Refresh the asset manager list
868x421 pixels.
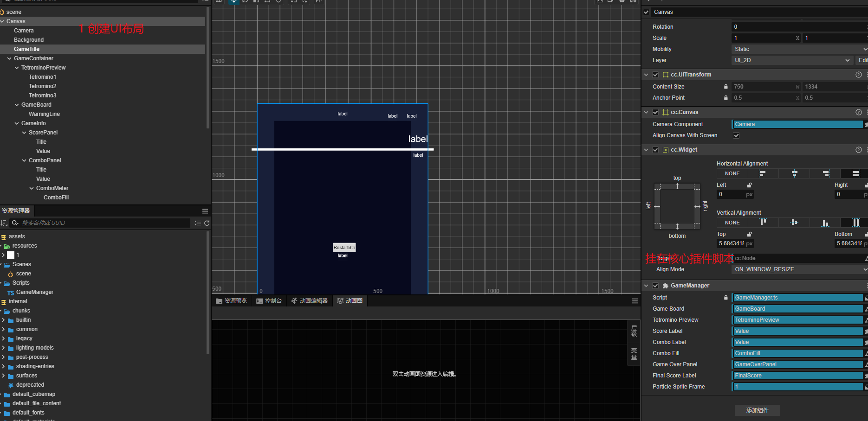(x=207, y=223)
